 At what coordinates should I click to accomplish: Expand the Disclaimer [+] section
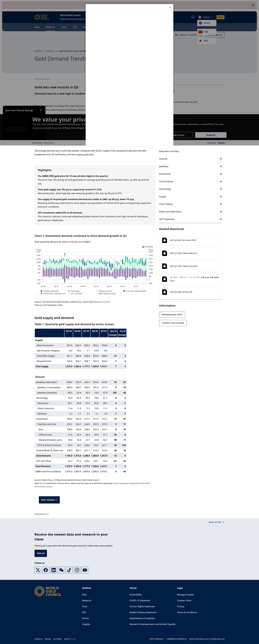click(41, 514)
